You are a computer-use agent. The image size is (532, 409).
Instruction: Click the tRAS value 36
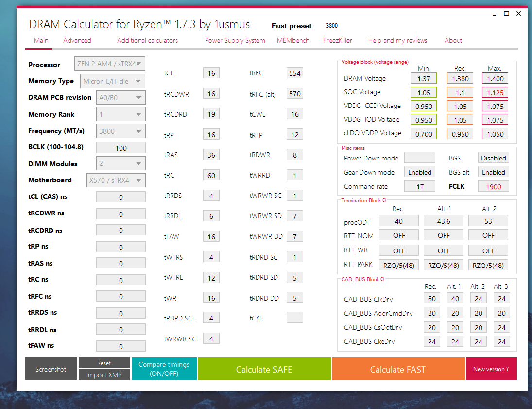click(x=211, y=155)
